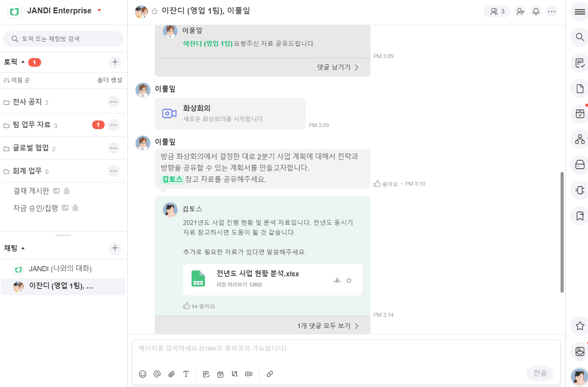Collapse the 채팅 section
This screenshot has width=588, height=387.
point(23,248)
